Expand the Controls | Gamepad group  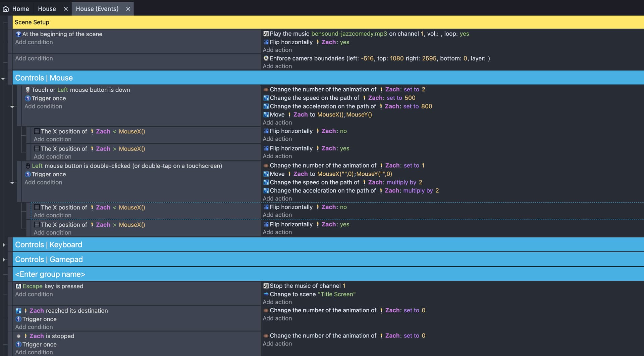point(4,260)
